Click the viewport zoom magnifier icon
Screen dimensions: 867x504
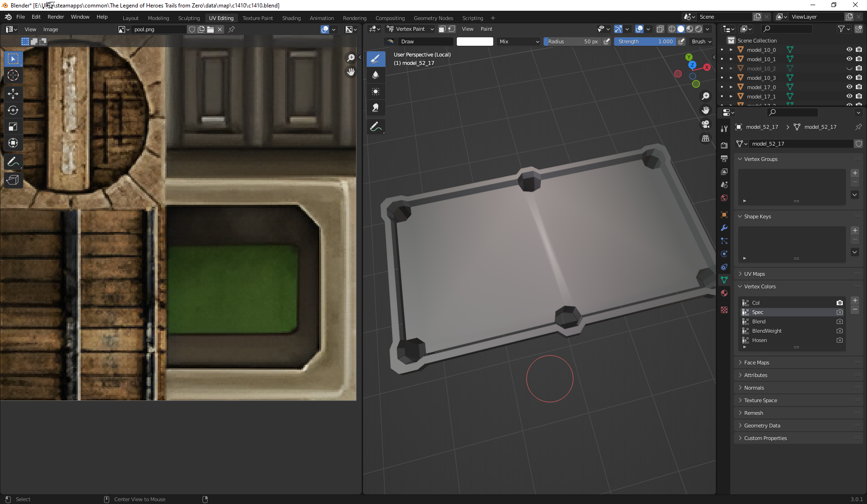pos(706,96)
